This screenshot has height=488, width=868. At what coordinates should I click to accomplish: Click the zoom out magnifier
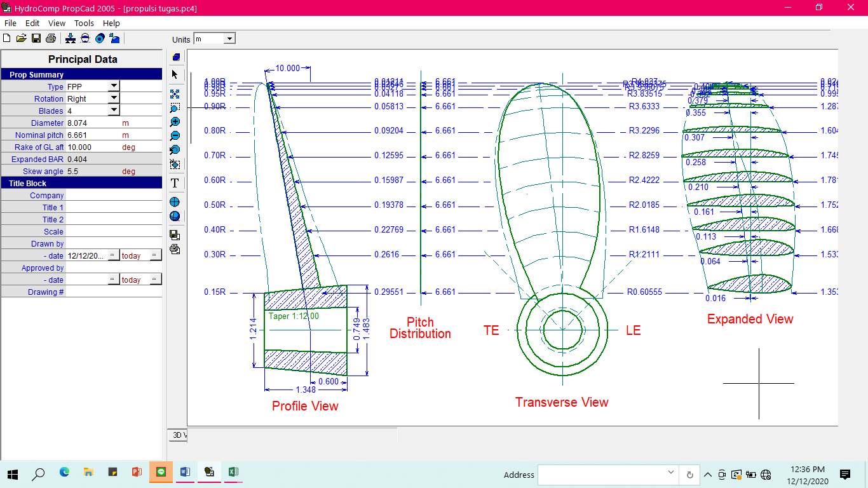point(175,136)
